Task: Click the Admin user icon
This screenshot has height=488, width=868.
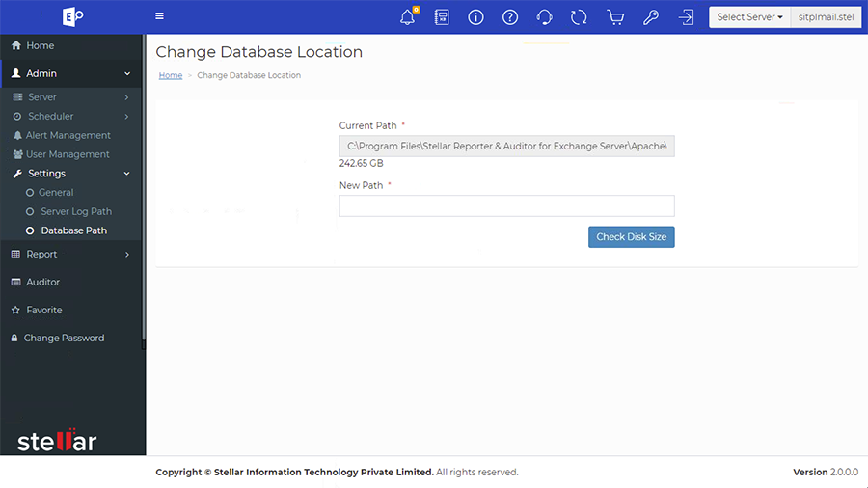Action: 15,73
